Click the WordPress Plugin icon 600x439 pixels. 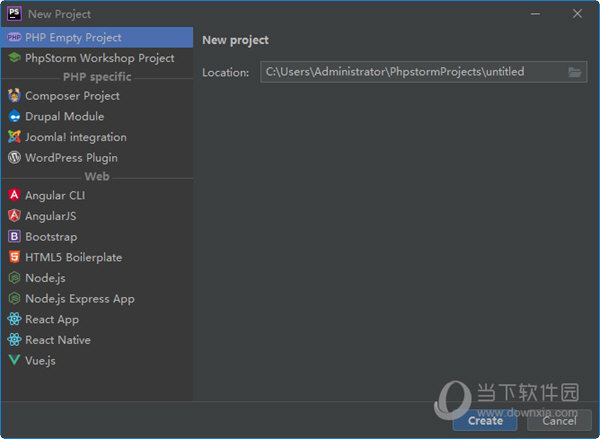pyautogui.click(x=14, y=158)
